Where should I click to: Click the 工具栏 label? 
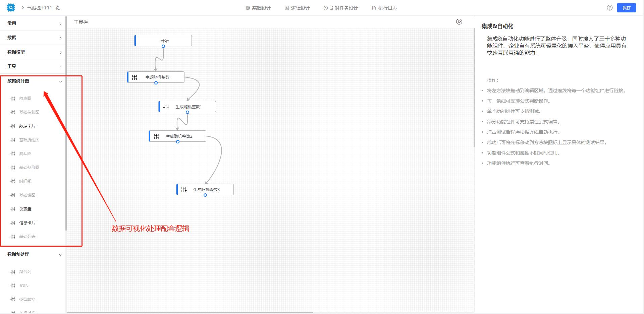tap(81, 22)
